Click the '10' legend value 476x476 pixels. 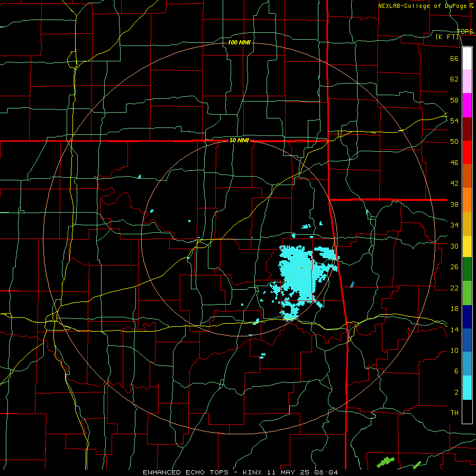(x=454, y=351)
